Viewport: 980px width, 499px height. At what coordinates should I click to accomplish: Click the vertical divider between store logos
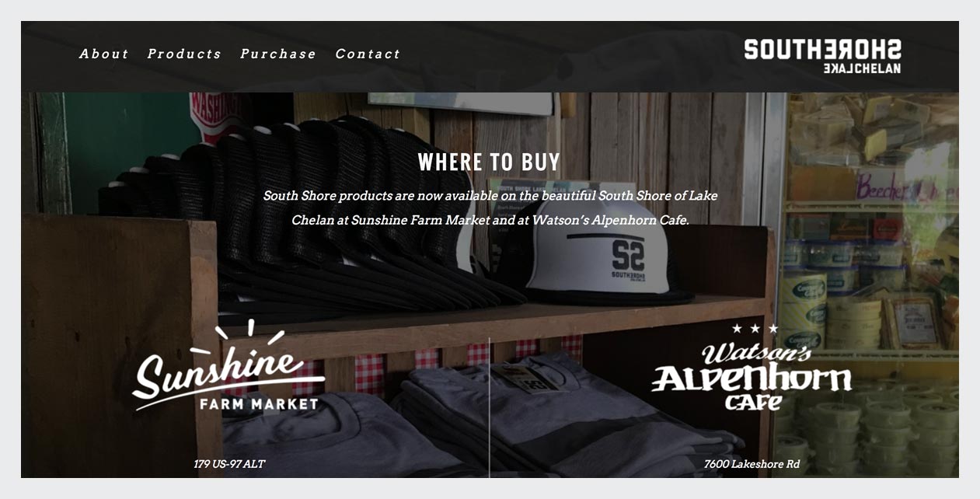pyautogui.click(x=489, y=407)
